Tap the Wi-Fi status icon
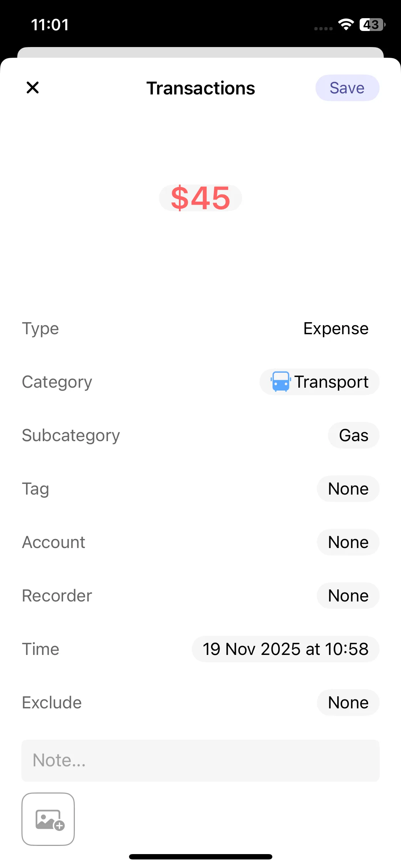 coord(345,25)
